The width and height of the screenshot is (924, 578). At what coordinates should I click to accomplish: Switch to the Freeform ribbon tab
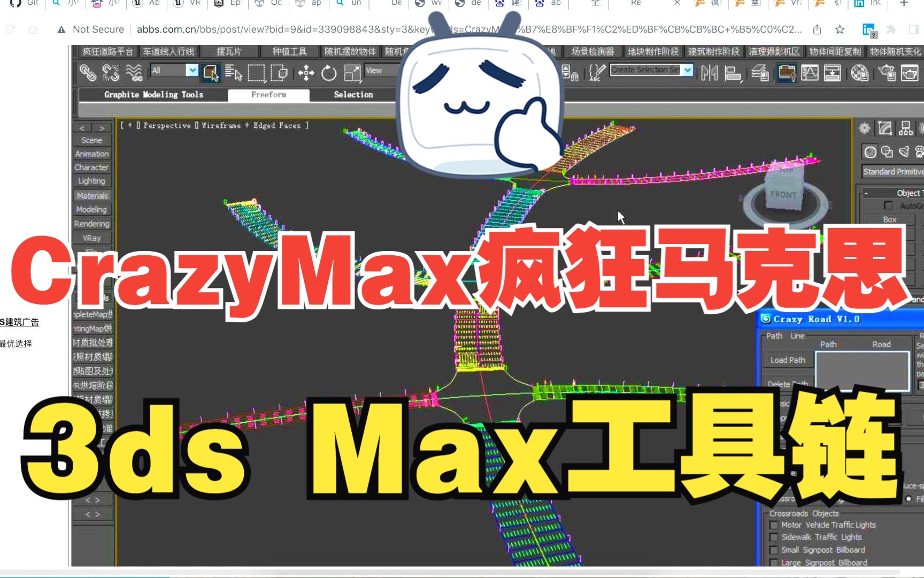[x=268, y=95]
